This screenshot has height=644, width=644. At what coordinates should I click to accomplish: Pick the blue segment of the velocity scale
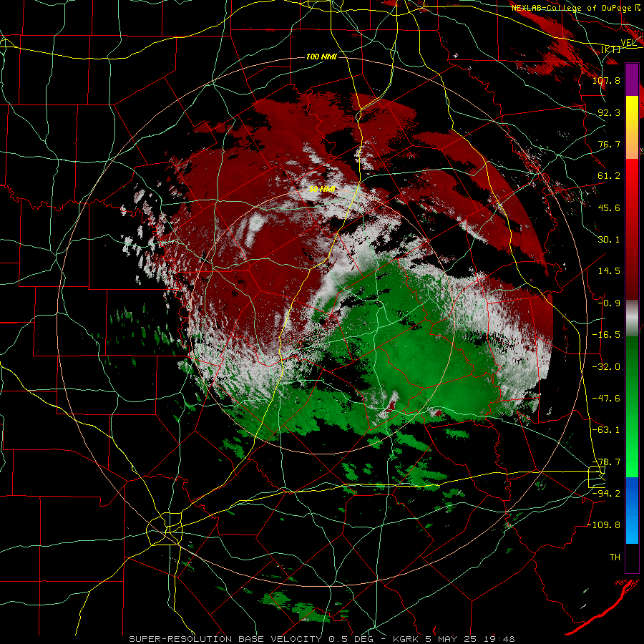tap(632, 510)
